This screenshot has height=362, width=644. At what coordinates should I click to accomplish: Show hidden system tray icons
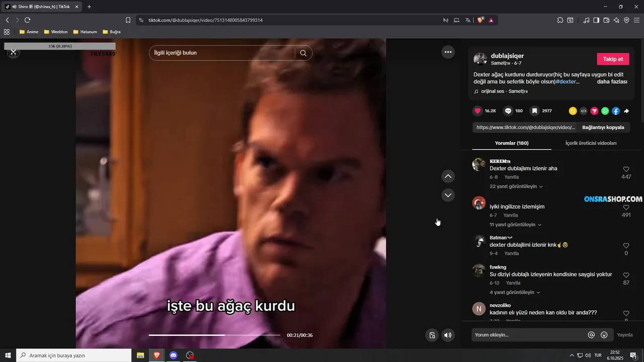(x=572, y=355)
